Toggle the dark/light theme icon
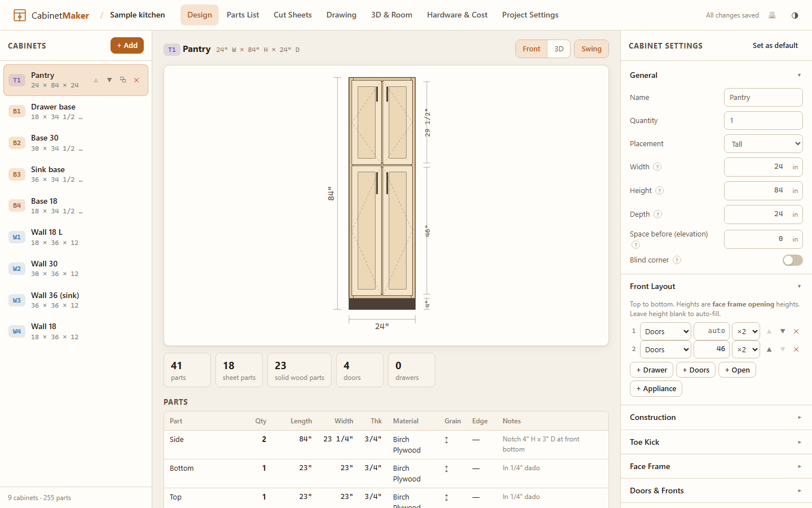Viewport: 812px width, 508px height. coord(795,15)
